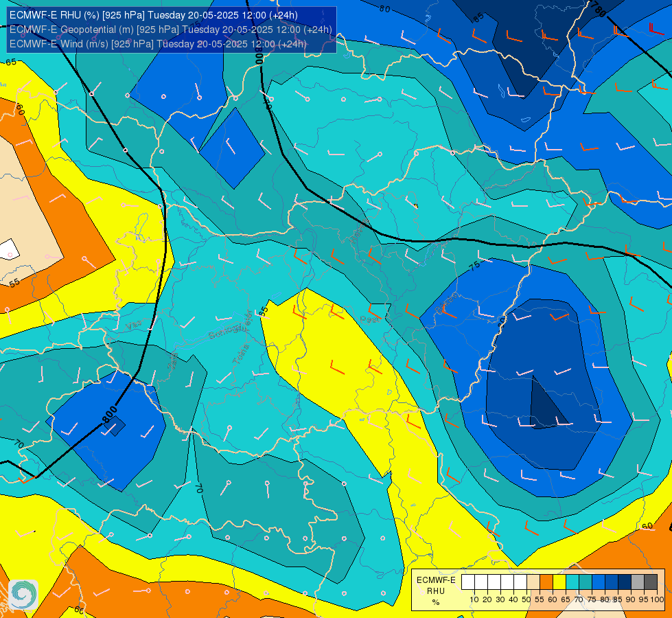Click the '80' contour label at the map top
This screenshot has width=672, height=618.
tap(385, 8)
